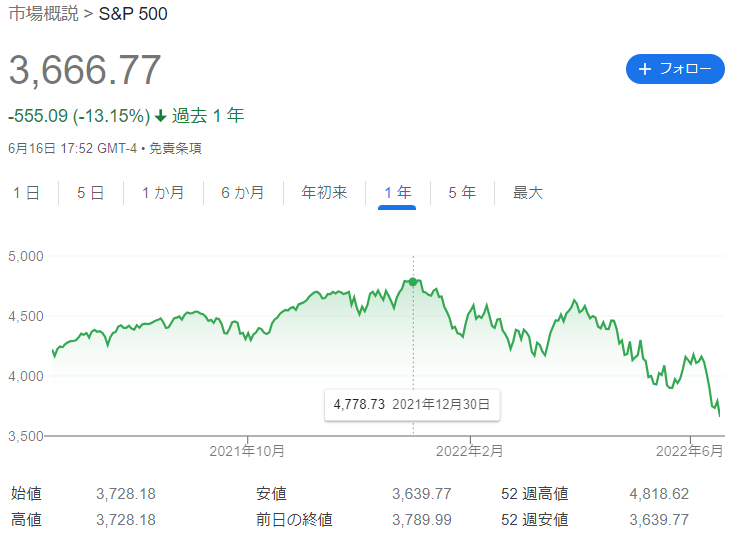Click the green data point marker on chart
Viewport: 742px width, 536px height.
(413, 281)
